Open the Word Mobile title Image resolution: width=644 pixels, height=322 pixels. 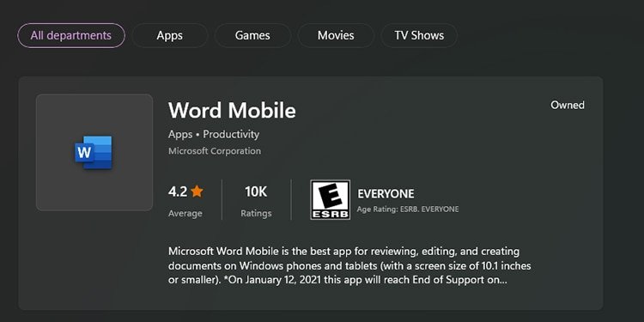tap(232, 111)
